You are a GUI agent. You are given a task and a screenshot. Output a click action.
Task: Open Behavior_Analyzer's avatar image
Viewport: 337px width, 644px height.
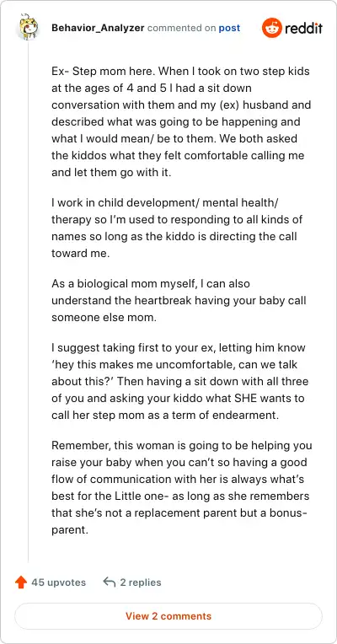(28, 28)
